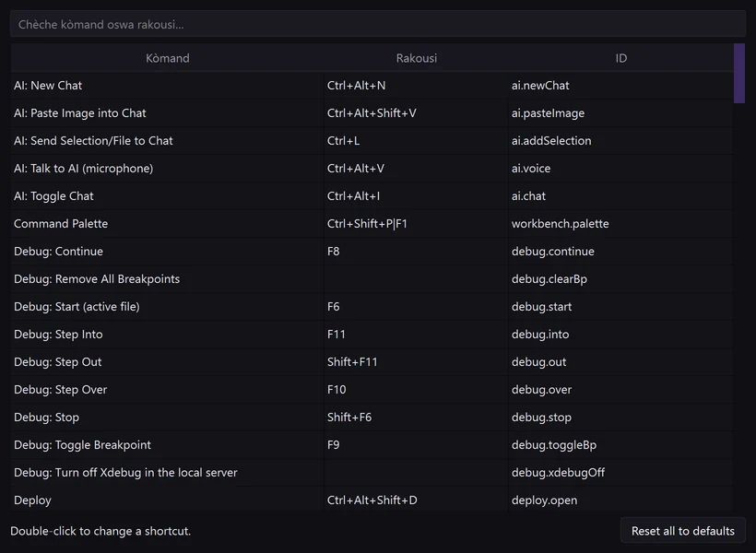The width and height of the screenshot is (756, 553).
Task: Click the search field 'Chèche kòmand oswa rakousi...'
Action: 377,24
